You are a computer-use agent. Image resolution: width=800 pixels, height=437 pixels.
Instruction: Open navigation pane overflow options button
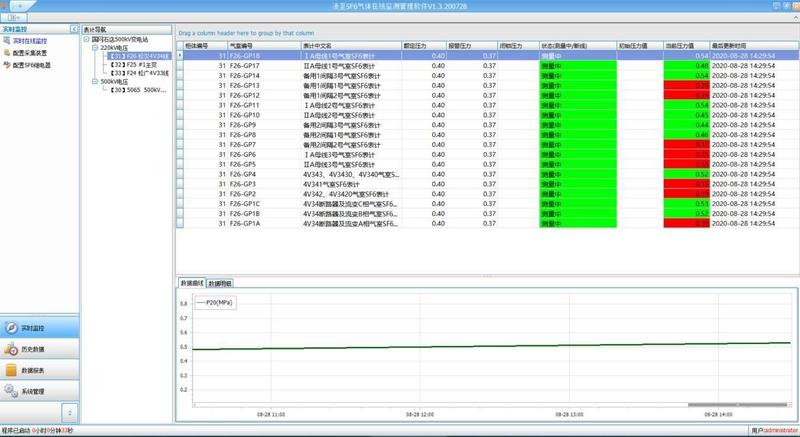pos(70,413)
